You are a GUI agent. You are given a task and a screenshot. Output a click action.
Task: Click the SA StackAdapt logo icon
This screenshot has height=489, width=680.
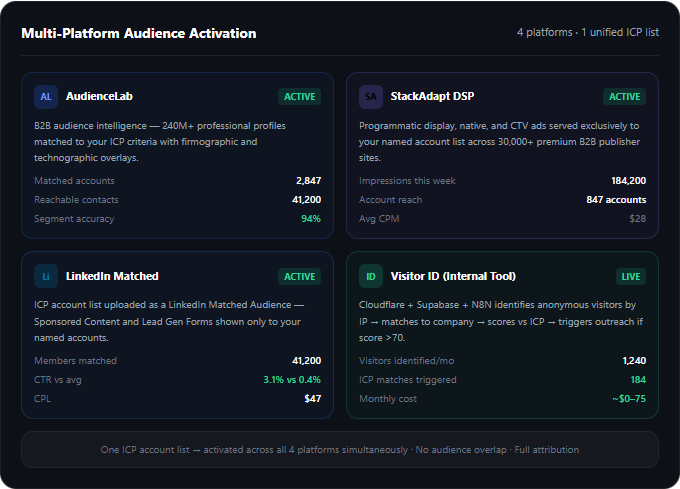click(x=371, y=97)
